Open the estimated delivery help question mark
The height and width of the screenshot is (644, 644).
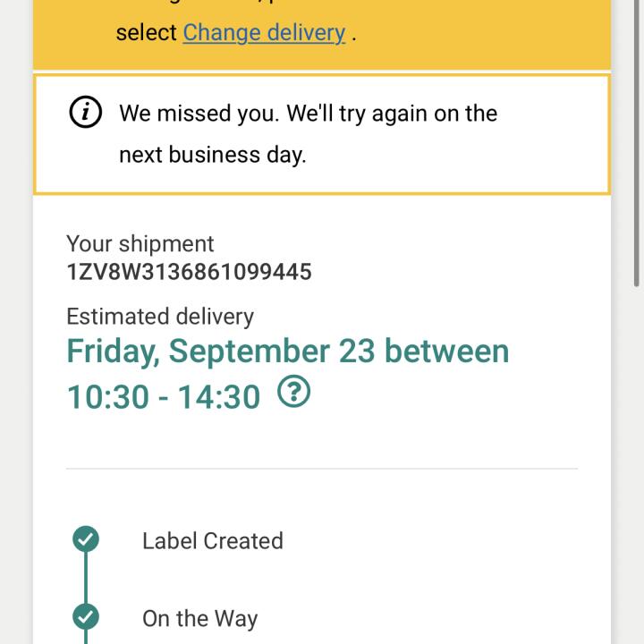293,392
